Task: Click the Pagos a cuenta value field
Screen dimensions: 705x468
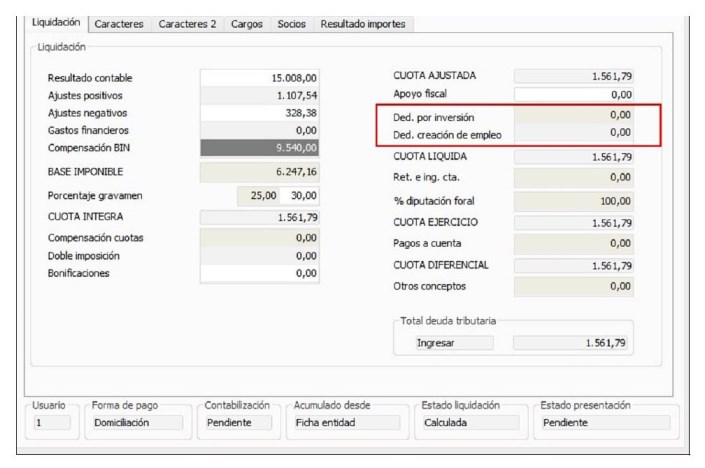Action: [574, 243]
